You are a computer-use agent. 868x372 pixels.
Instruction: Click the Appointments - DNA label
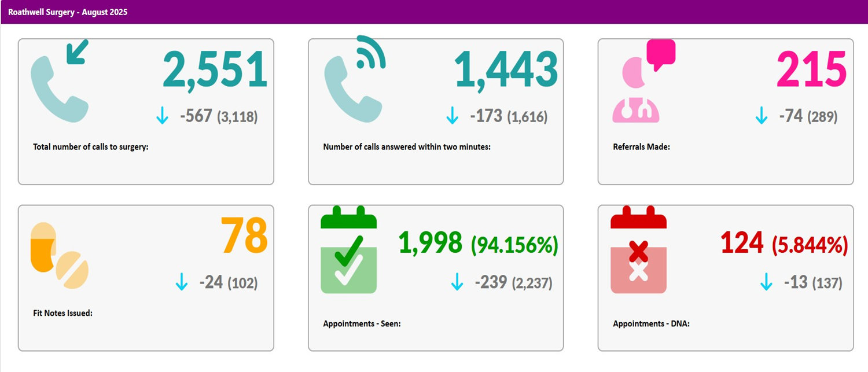651,323
